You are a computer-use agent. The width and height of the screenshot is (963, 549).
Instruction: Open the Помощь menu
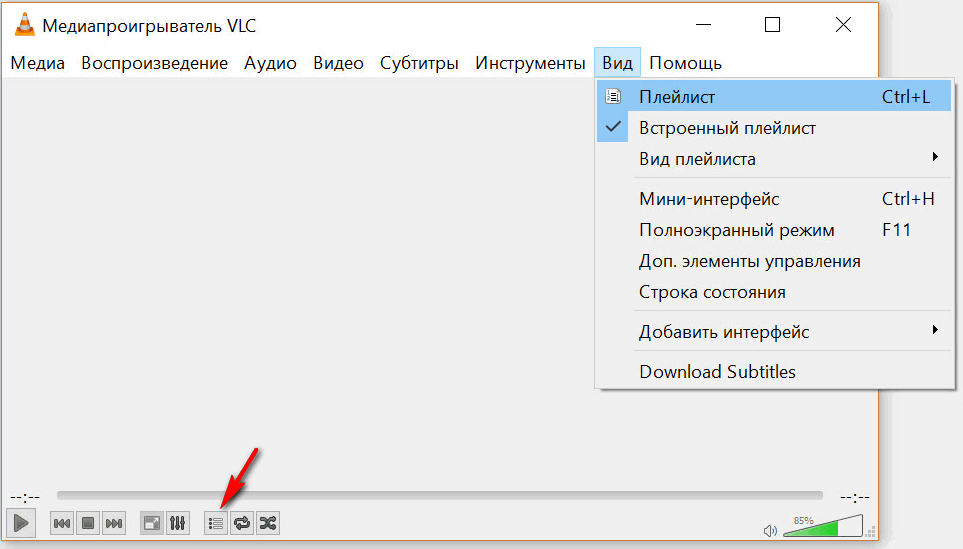[x=685, y=63]
